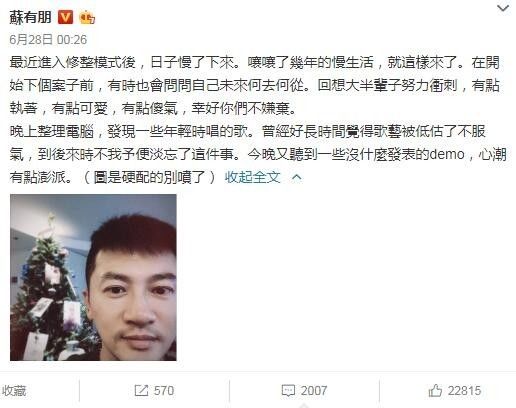This screenshot has height=408, width=516.
Task: Open the 蘇有朋 profile name link
Action: pyautogui.click(x=30, y=17)
